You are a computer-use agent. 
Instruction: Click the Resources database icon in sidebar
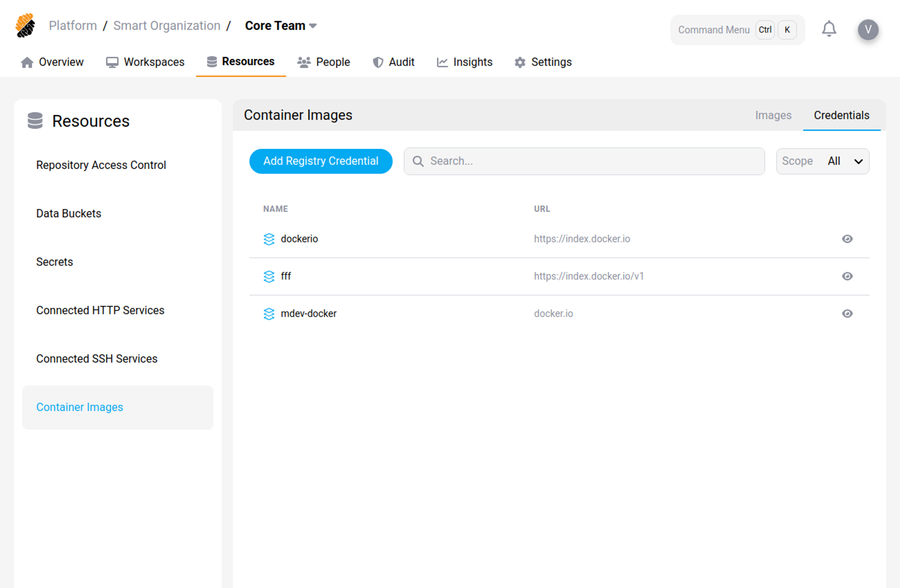point(35,121)
